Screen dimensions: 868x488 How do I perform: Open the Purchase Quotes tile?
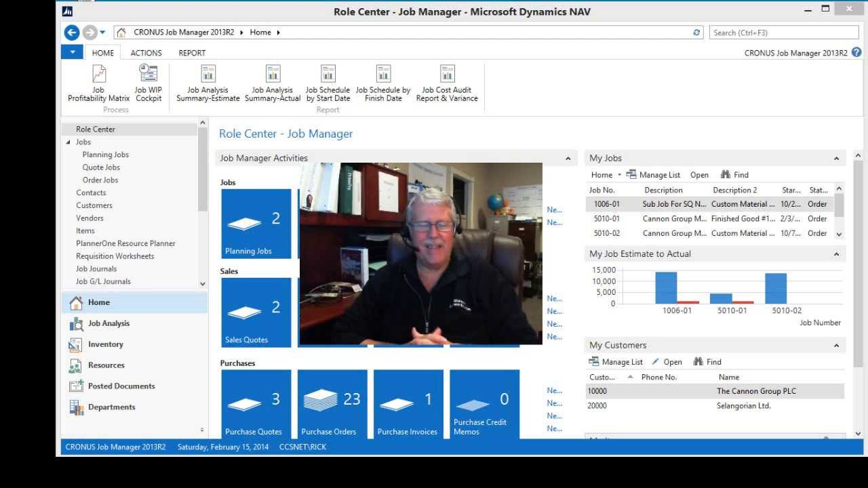(x=256, y=404)
